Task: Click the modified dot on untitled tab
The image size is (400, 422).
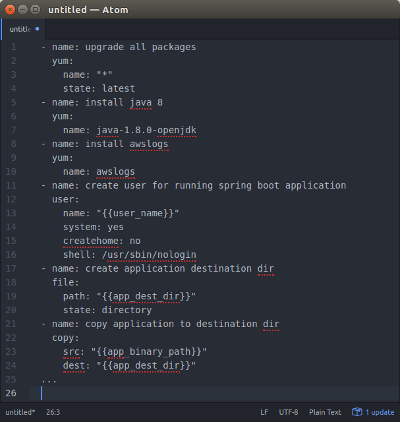Action: pos(37,29)
